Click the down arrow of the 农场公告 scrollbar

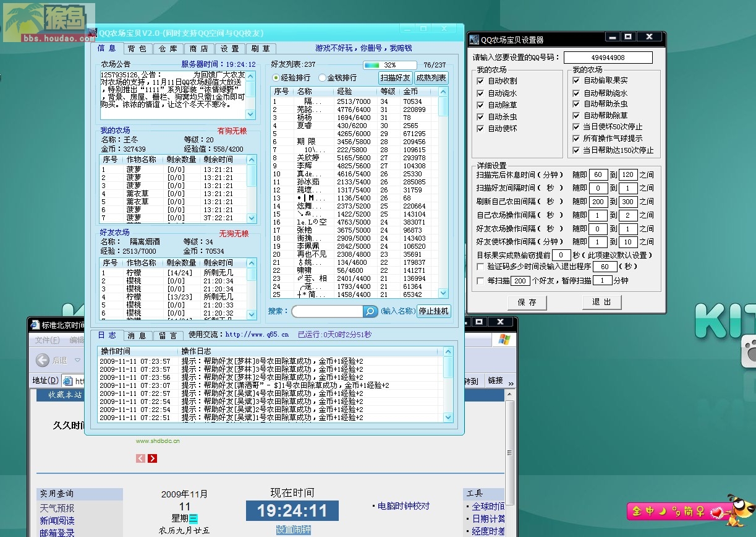[x=250, y=114]
